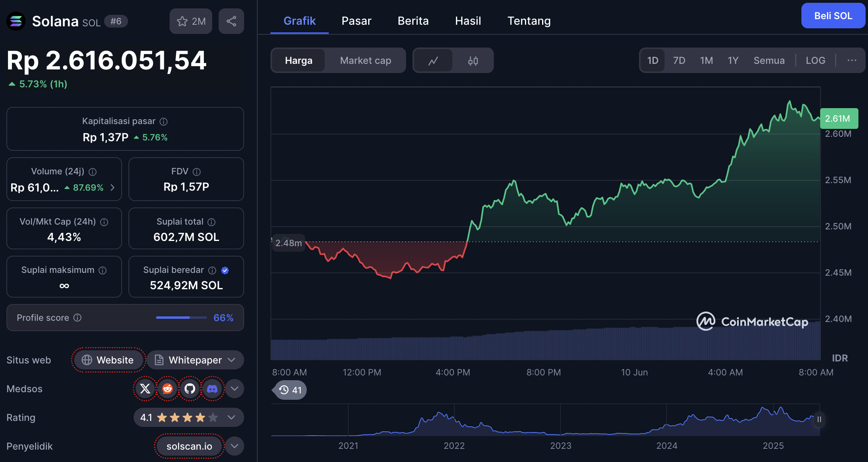Open Solana GitHub icon
The height and width of the screenshot is (462, 868).
pos(190,389)
